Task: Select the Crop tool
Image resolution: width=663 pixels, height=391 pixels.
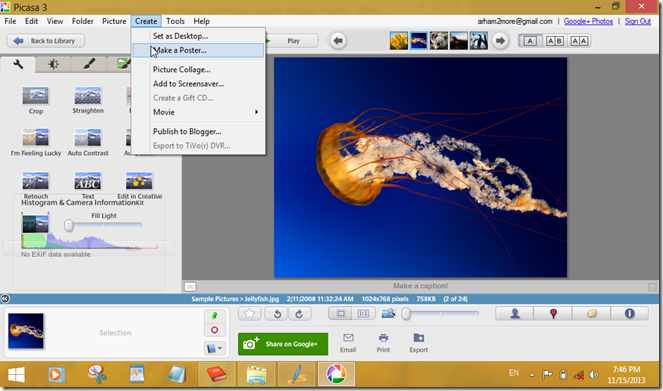Action: [36, 100]
